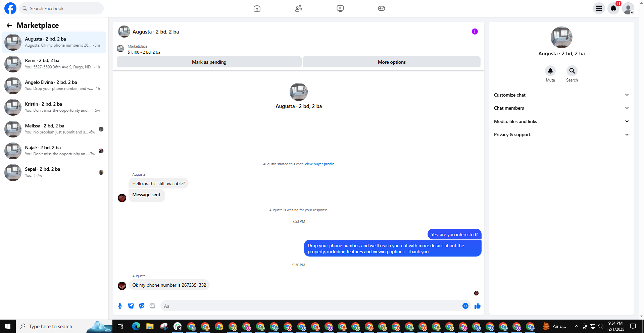Open the Remi conversation in the list
Screen dimensions: 644x333
click(x=54, y=64)
